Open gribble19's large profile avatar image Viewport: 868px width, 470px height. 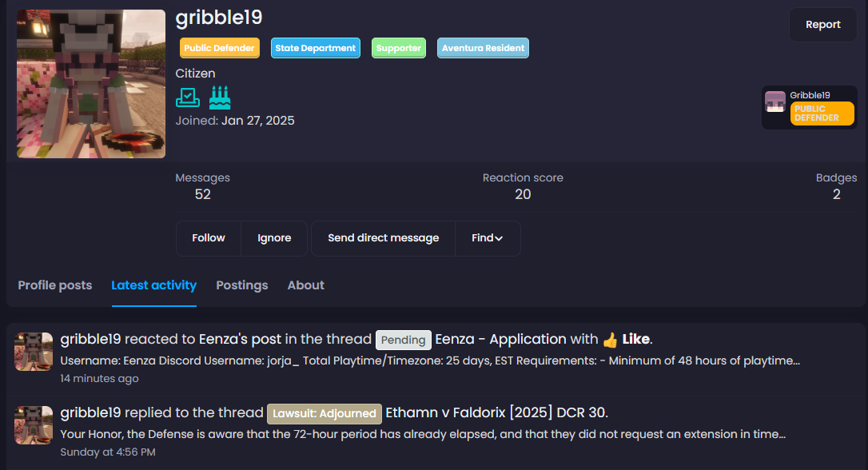[91, 84]
